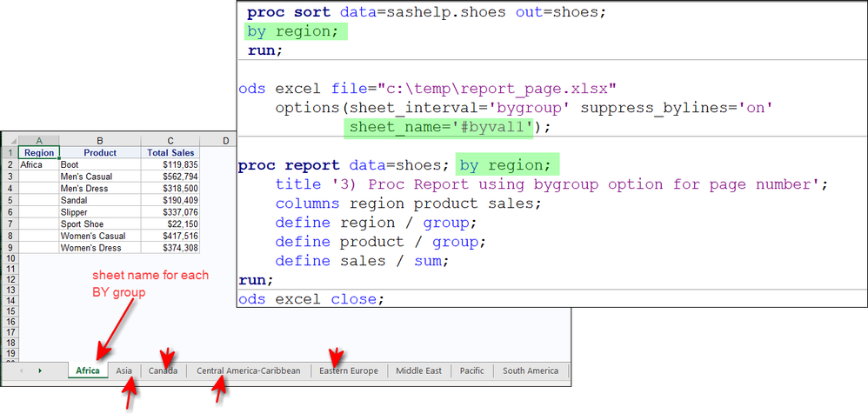Select the Africa cell in column A
This screenshot has width=868, height=414.
coord(39,164)
